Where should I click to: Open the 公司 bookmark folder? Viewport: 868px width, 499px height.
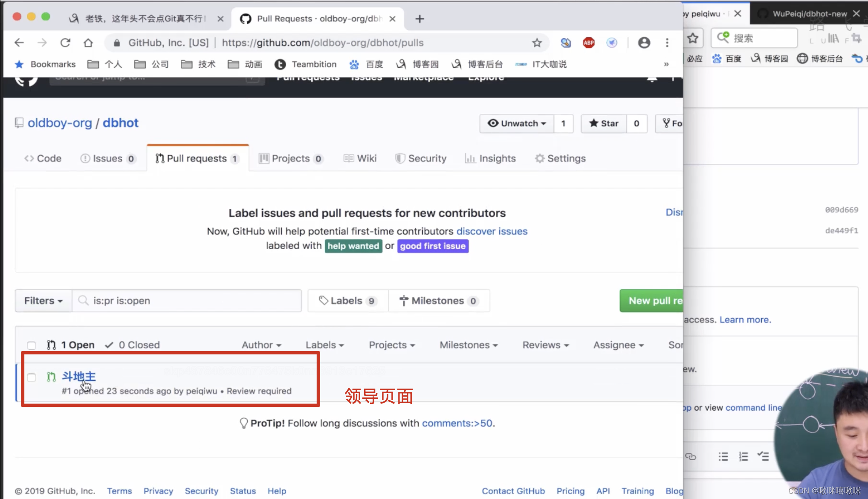coord(151,64)
